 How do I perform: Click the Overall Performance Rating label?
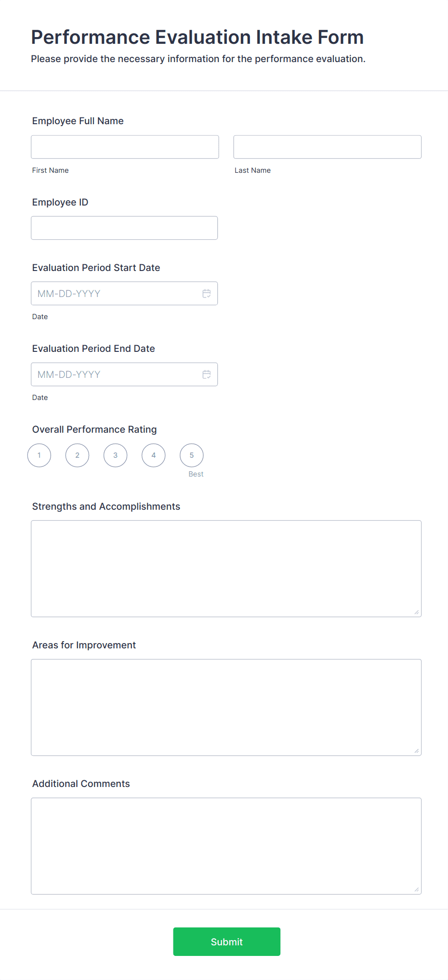[94, 429]
